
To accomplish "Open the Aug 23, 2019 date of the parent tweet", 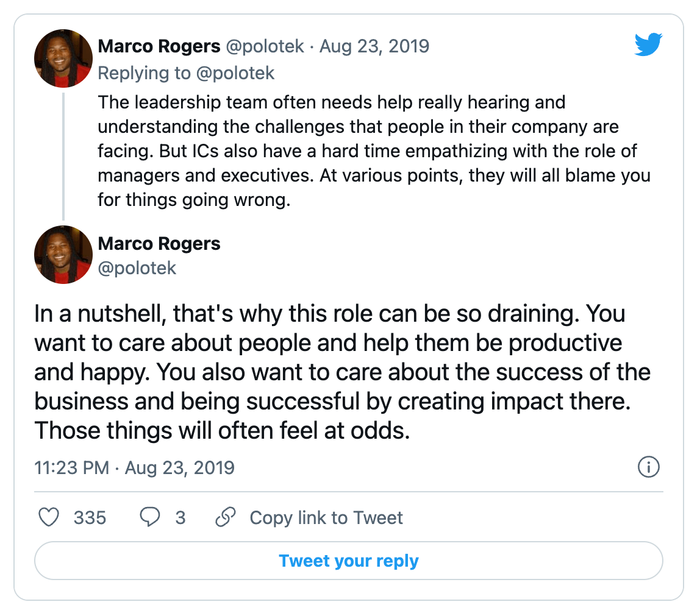I will (x=374, y=46).
